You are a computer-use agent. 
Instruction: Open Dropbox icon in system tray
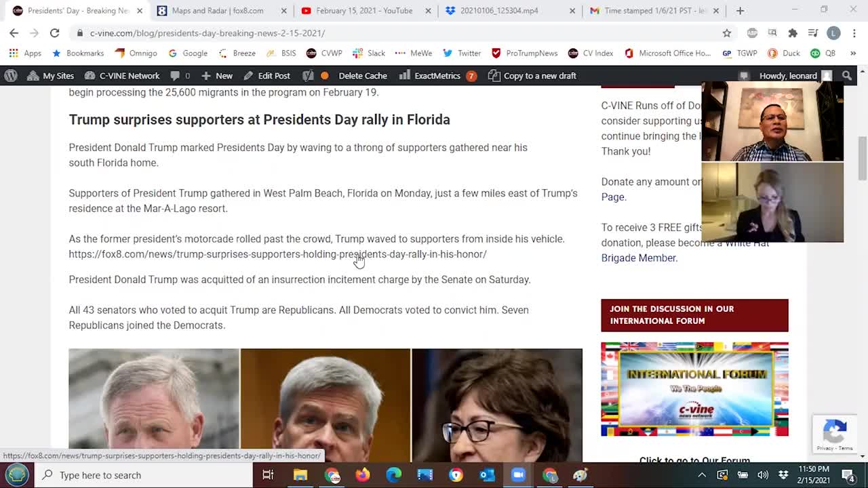pos(783,474)
